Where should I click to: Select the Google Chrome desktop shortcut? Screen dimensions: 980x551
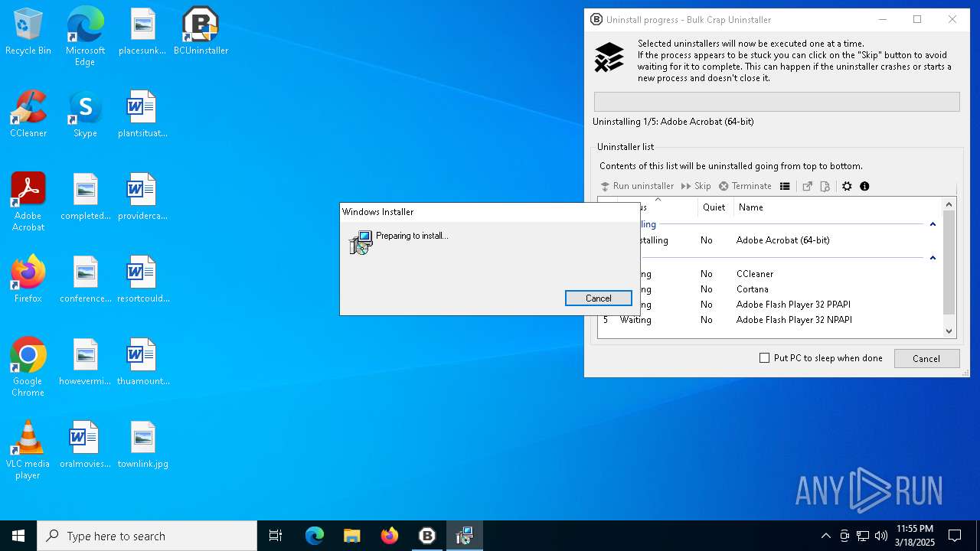click(28, 367)
